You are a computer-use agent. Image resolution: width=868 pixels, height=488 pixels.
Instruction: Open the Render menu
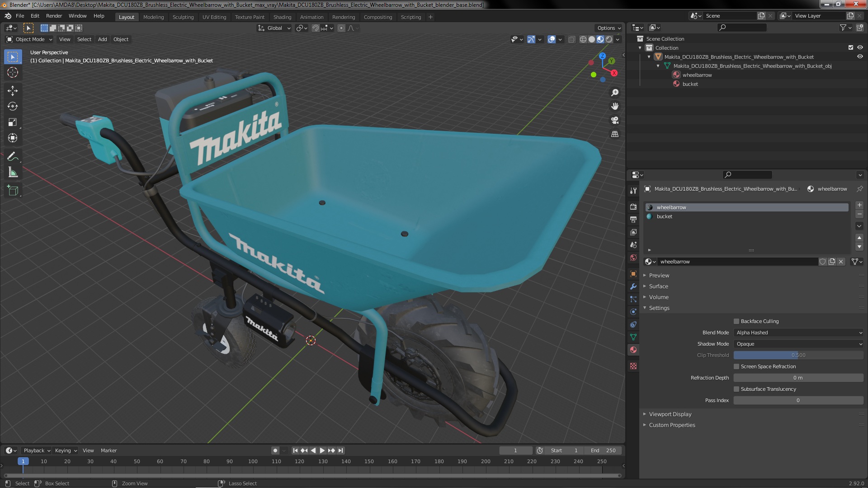click(x=54, y=16)
